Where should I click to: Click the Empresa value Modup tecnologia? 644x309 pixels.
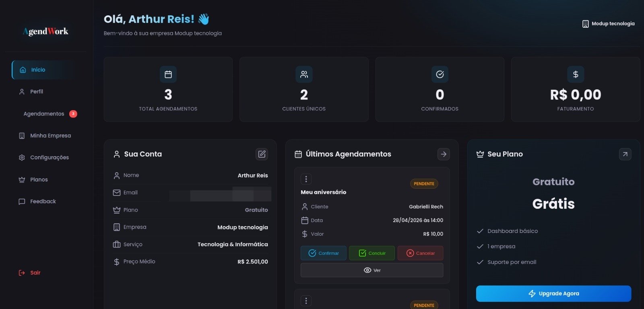coord(243,227)
